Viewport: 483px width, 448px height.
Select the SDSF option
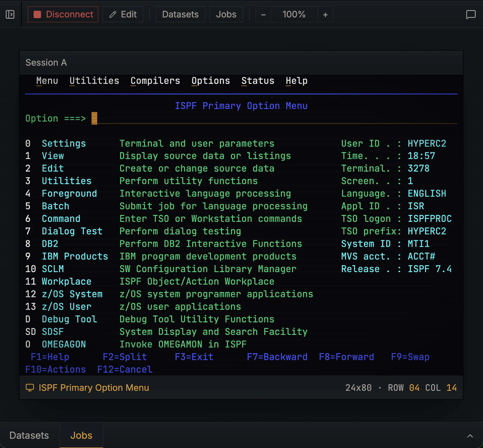pos(53,332)
